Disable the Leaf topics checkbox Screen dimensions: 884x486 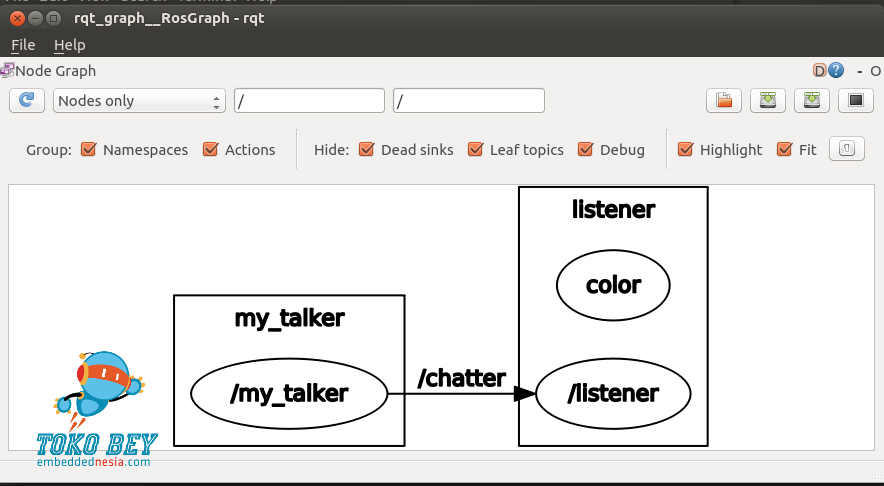(475, 150)
